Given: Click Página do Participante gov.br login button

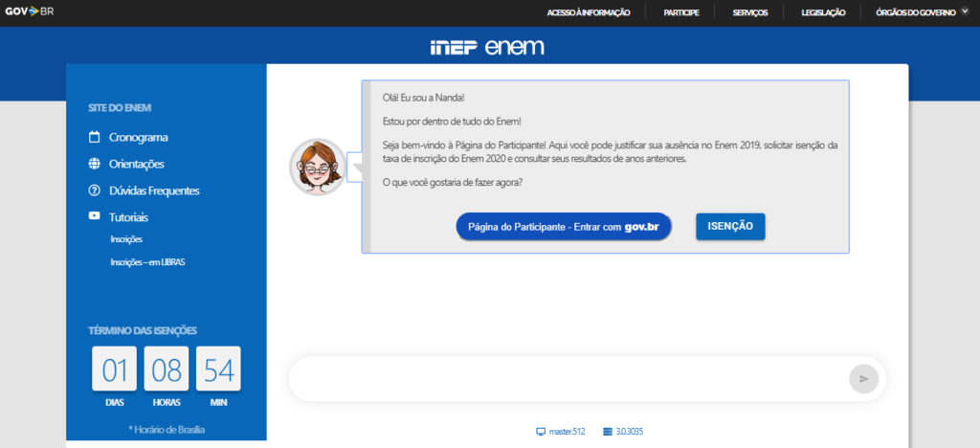Looking at the screenshot, I should point(564,227).
